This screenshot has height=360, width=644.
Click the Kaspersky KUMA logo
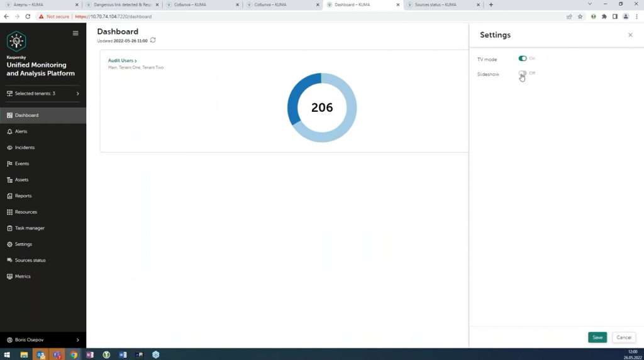coord(16,41)
